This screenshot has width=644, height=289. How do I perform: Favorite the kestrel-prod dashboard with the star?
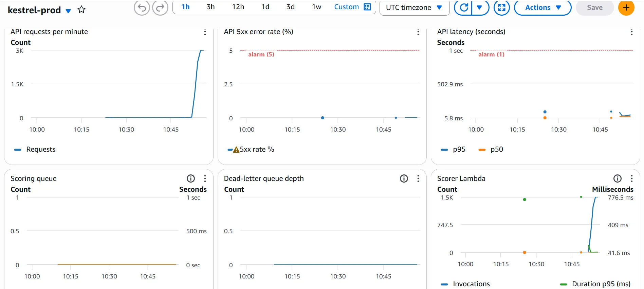click(81, 10)
